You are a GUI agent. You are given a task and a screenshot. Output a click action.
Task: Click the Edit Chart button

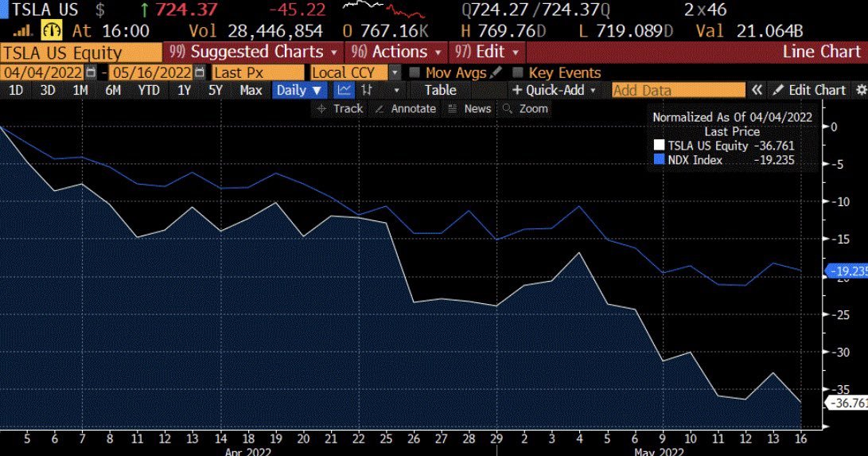click(x=809, y=90)
